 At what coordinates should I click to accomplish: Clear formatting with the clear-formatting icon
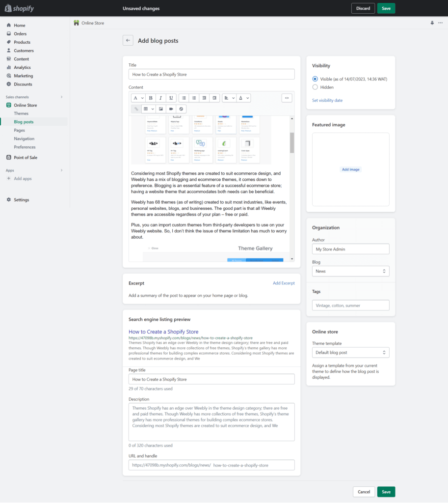[x=181, y=109]
